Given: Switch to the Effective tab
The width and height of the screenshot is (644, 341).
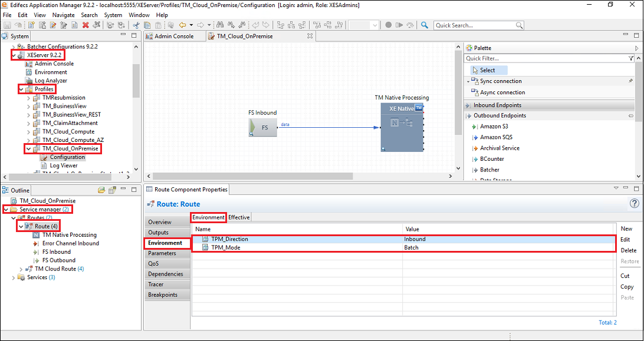Looking at the screenshot, I should click(x=239, y=217).
